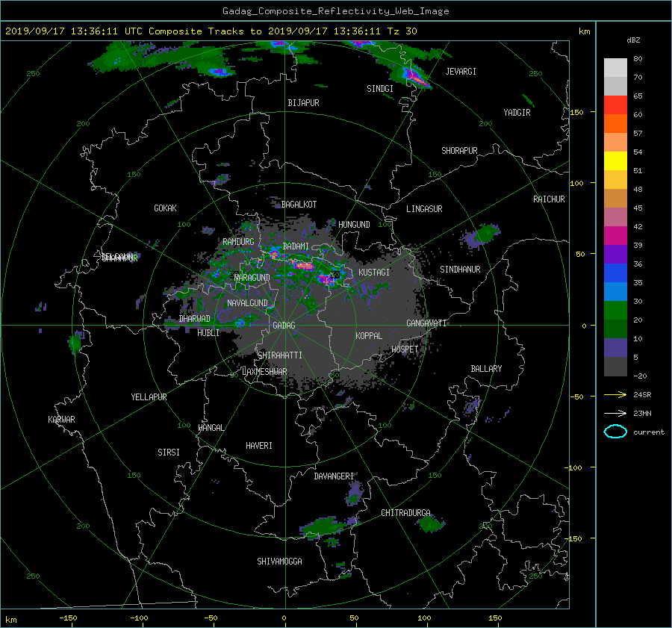The height and width of the screenshot is (628, 672).
Task: Click the LAXMESHWAR city label
Action: coord(264,372)
